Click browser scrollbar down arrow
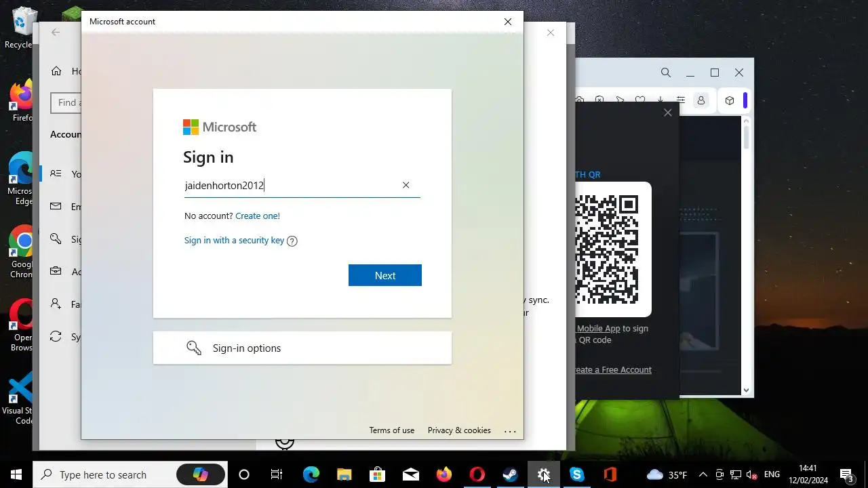 click(747, 390)
